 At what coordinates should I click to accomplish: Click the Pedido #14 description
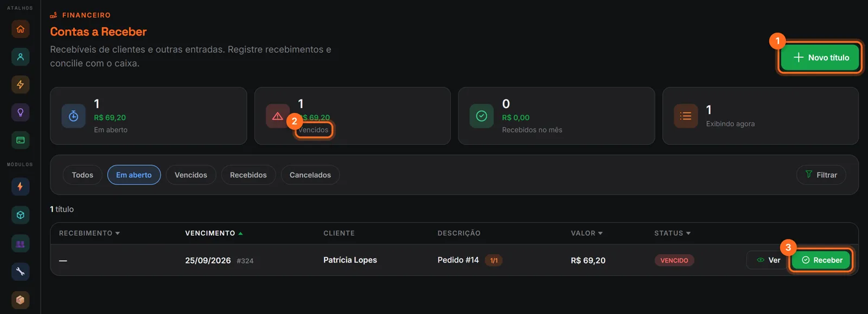tap(458, 260)
